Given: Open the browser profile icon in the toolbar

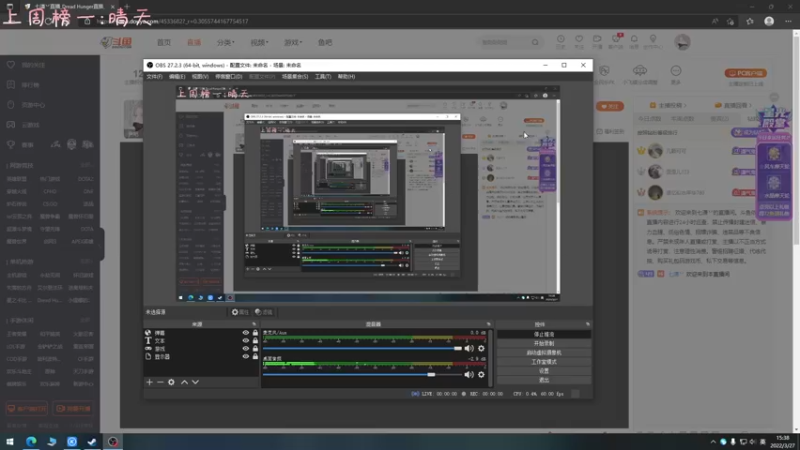Looking at the screenshot, I should pyautogui.click(x=769, y=21).
